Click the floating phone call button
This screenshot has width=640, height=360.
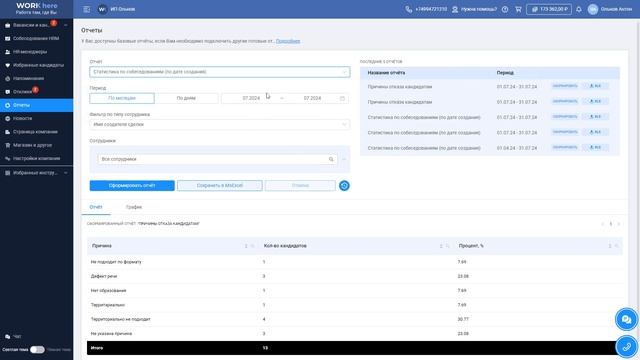tap(627, 347)
